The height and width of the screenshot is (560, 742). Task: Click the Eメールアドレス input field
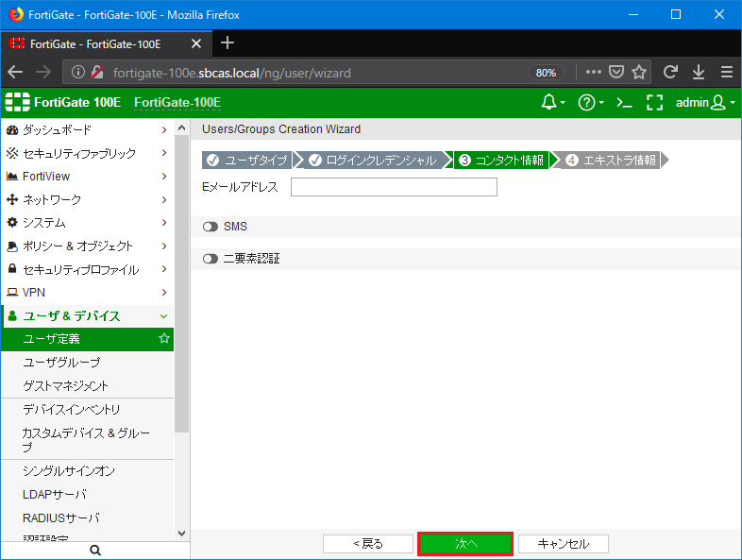[394, 187]
